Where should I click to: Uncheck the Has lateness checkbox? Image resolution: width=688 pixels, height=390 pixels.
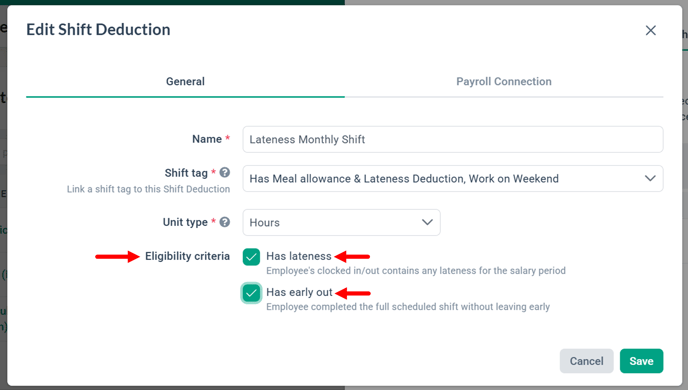coord(251,257)
